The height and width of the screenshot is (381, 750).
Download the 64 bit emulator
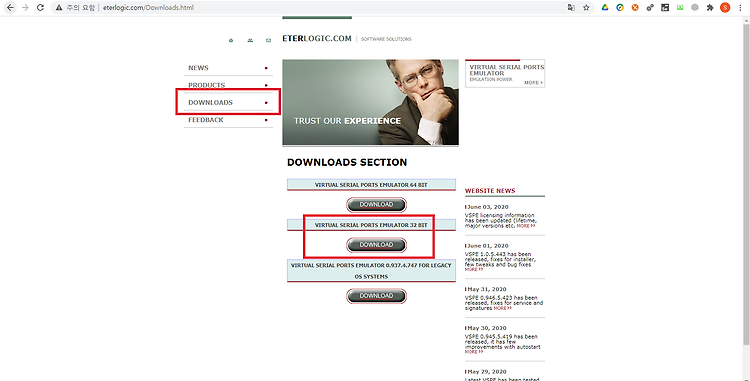[376, 205]
